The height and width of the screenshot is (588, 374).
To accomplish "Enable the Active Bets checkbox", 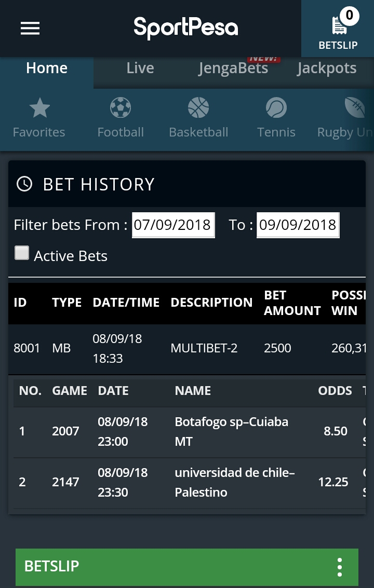I will point(22,253).
